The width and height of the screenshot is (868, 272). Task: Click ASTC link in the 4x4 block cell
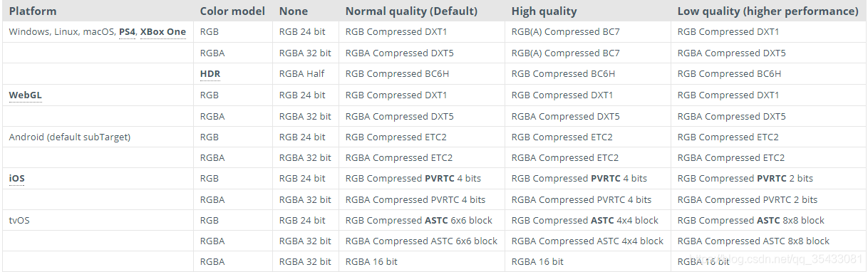coord(603,220)
